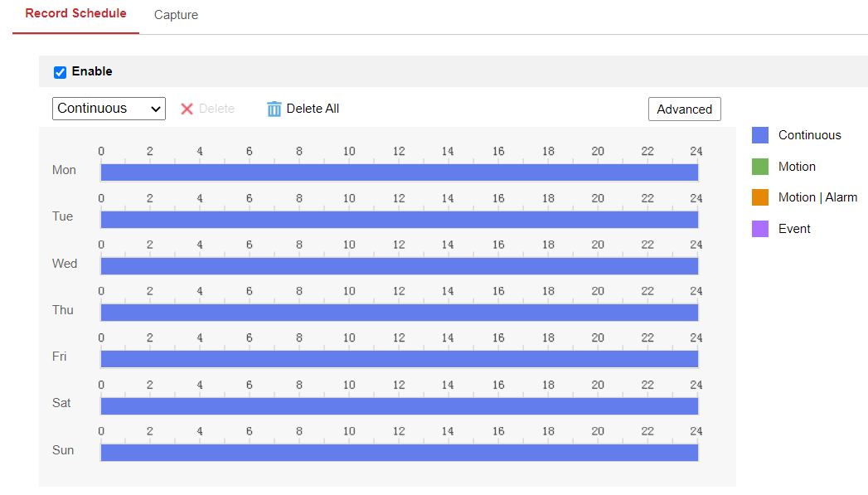The image size is (868, 495).
Task: Pick the blue Continuous legend swatch
Action: [x=760, y=135]
